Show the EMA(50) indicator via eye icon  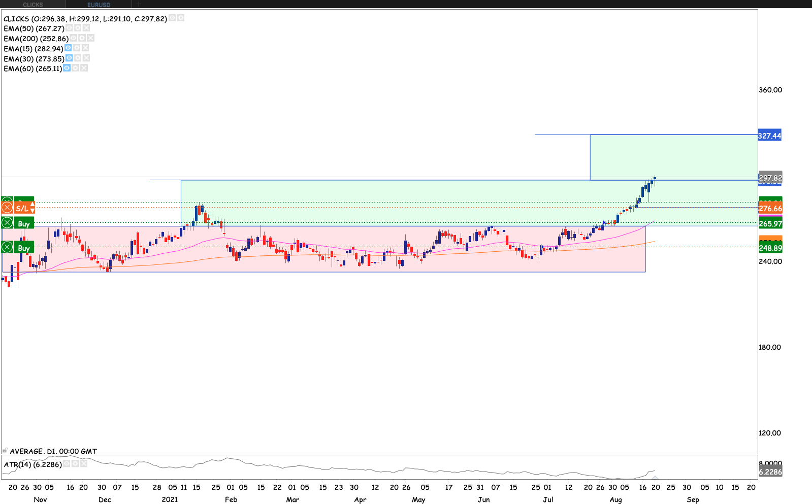[x=69, y=28]
